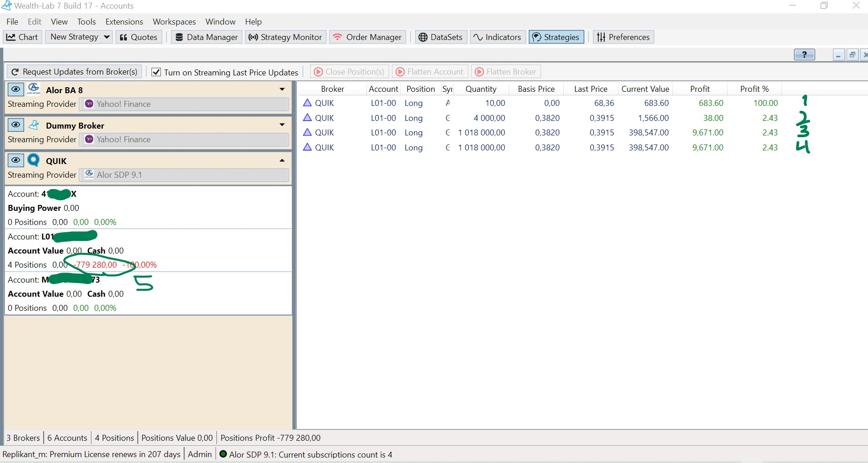Click Request Updates from Broker(s) button
The image size is (868, 463).
pos(75,72)
